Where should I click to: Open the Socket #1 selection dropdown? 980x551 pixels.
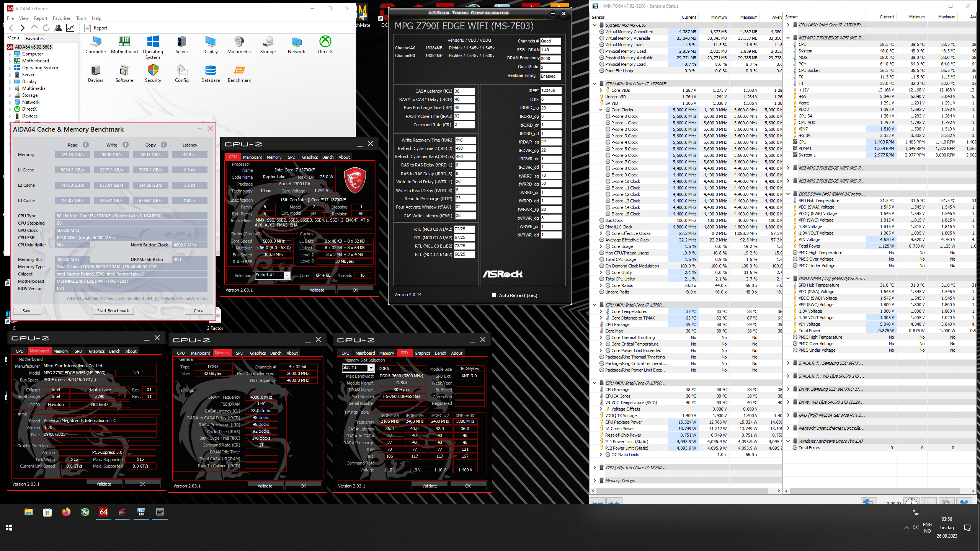coord(287,275)
